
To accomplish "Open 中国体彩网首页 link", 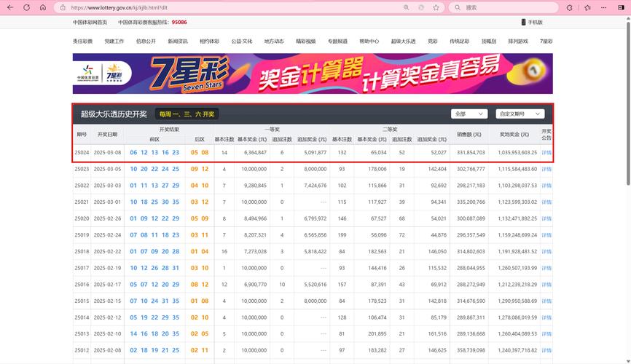I will tap(90, 22).
